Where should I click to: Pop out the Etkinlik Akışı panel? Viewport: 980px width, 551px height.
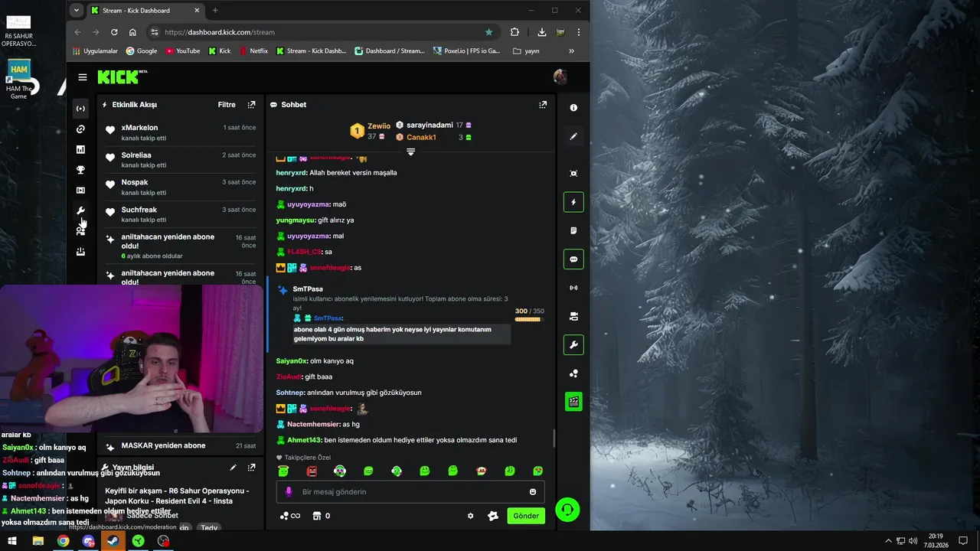(x=251, y=104)
